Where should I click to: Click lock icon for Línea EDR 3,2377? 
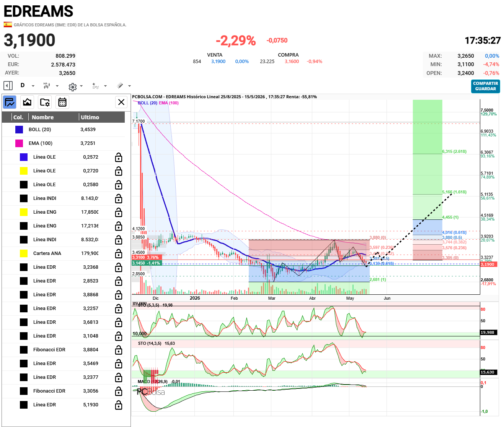119,377
